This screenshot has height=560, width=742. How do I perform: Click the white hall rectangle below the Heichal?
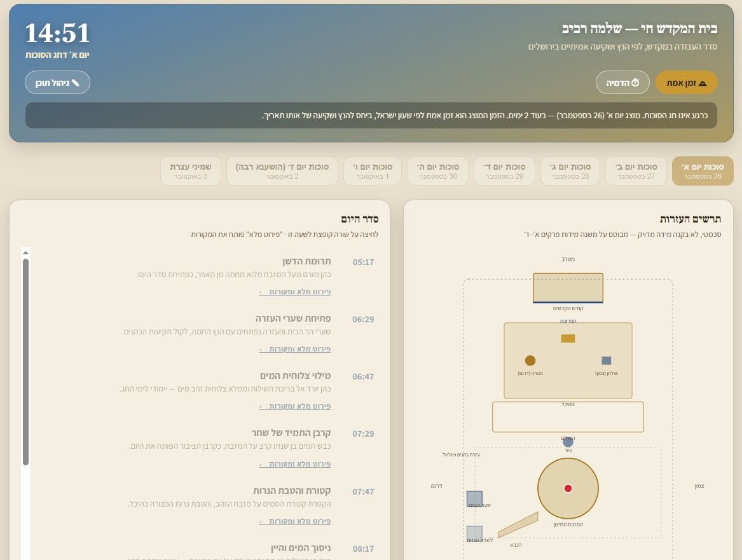click(568, 417)
